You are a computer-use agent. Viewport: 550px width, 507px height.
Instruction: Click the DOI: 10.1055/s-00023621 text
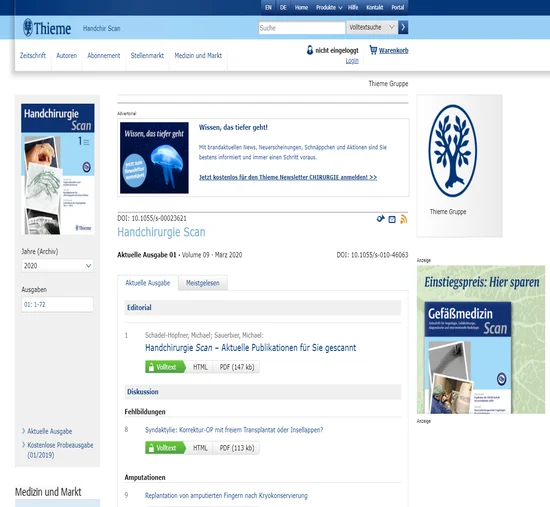tap(152, 218)
